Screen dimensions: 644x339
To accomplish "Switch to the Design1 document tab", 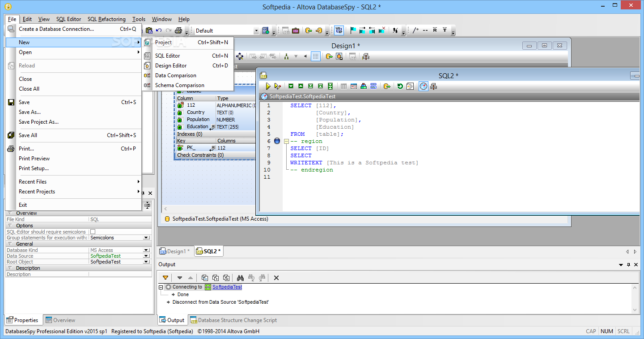I will (175, 251).
